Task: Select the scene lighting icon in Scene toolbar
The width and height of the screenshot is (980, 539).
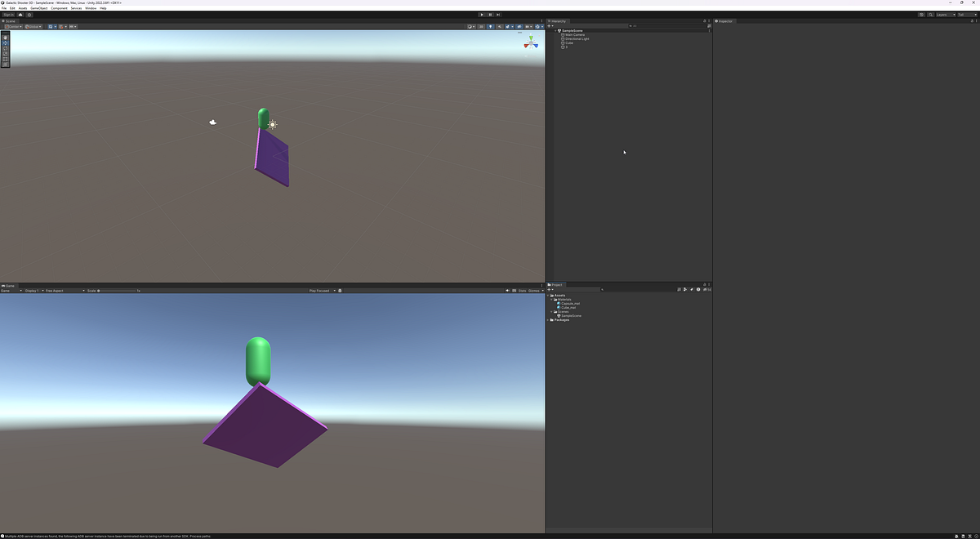Action: tap(490, 27)
